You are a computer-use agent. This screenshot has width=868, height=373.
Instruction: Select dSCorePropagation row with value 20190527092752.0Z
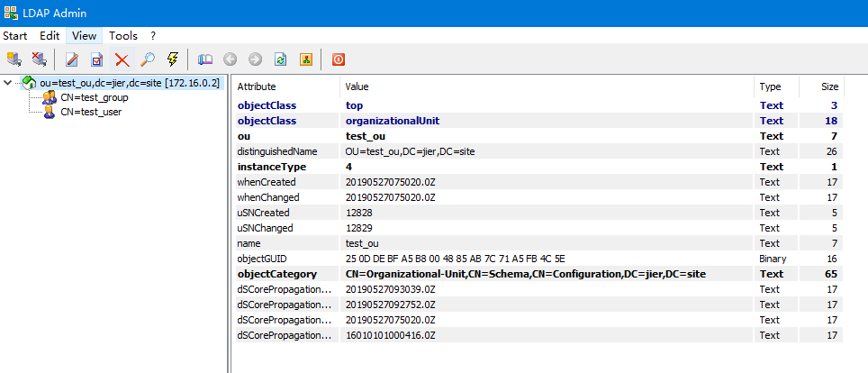(x=539, y=305)
